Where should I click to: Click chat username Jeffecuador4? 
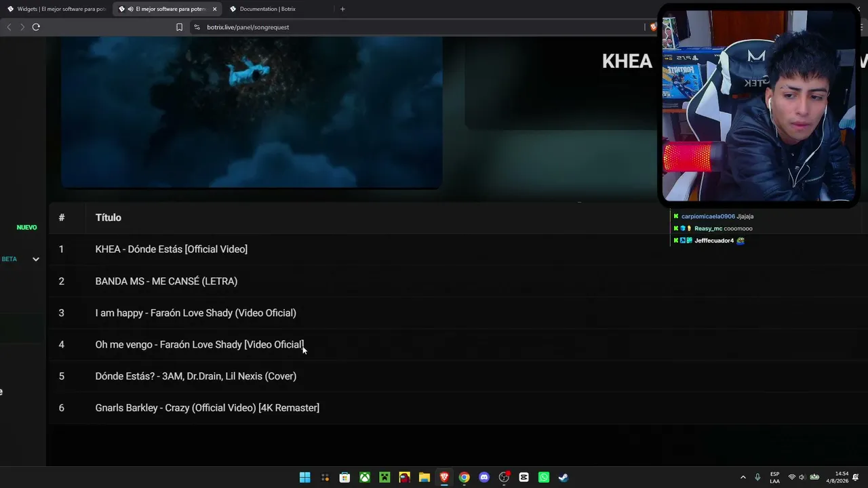click(714, 241)
